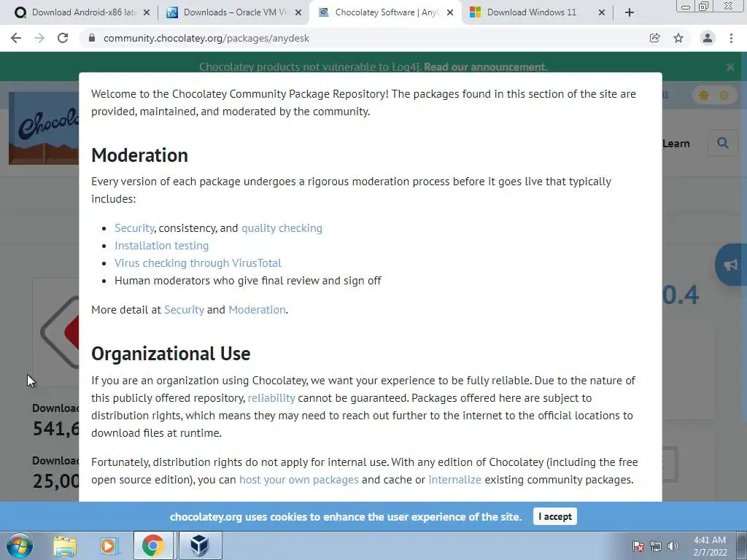The image size is (747, 560).
Task: Open the 'Installation testing' link
Action: 161,246
